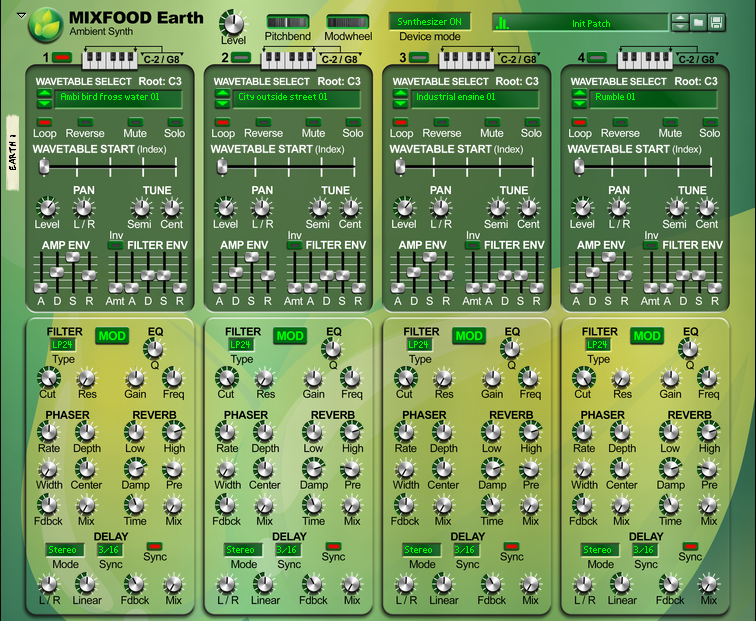Toggle Loop on layer 1
Image resolution: width=756 pixels, height=621 pixels.
pyautogui.click(x=44, y=122)
